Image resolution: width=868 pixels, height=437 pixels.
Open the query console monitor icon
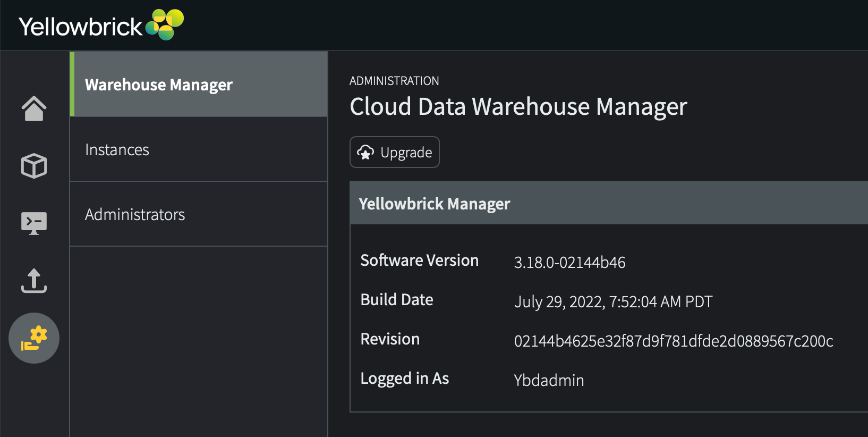tap(34, 223)
